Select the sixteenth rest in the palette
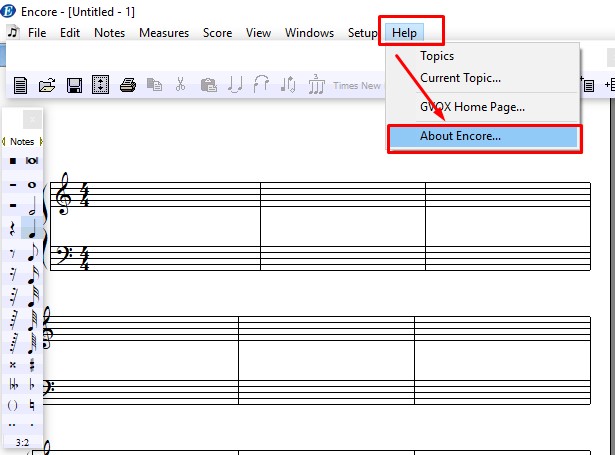The image size is (615, 455). click(x=13, y=275)
